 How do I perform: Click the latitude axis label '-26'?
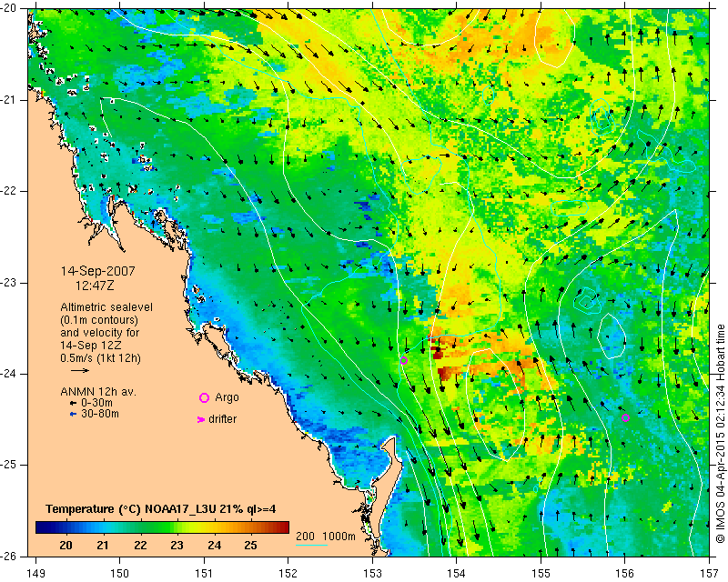click(10, 556)
